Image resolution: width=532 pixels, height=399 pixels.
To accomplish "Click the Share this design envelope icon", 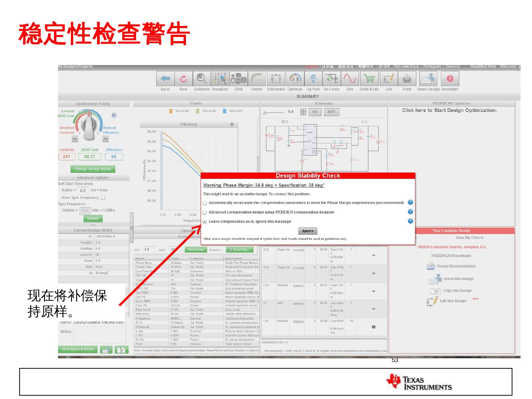I will tap(435, 279).
